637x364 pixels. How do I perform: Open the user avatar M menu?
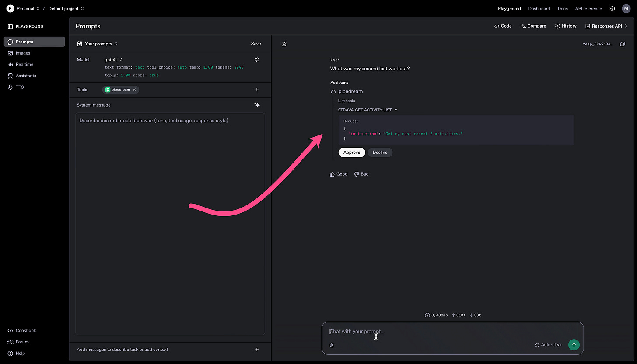[626, 9]
